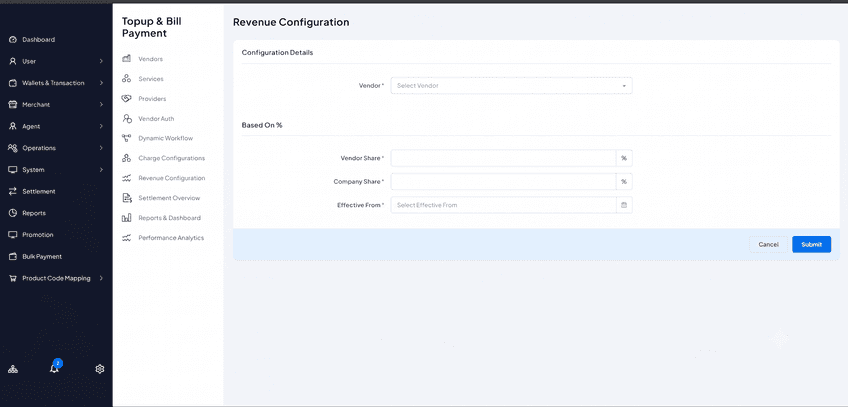The image size is (848, 407).
Task: Open the Reports menu item
Action: (34, 213)
